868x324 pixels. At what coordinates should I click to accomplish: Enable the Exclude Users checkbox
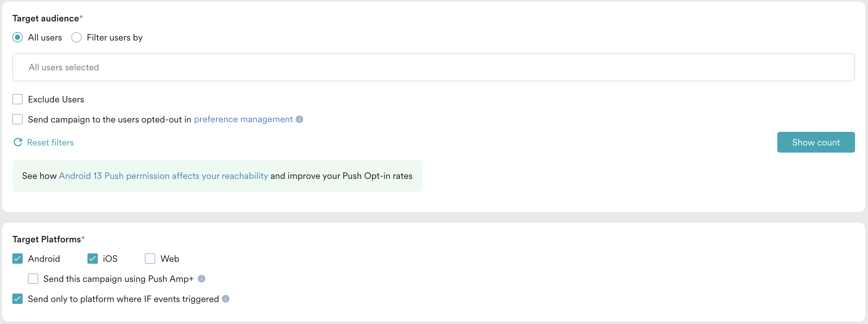coord(17,99)
